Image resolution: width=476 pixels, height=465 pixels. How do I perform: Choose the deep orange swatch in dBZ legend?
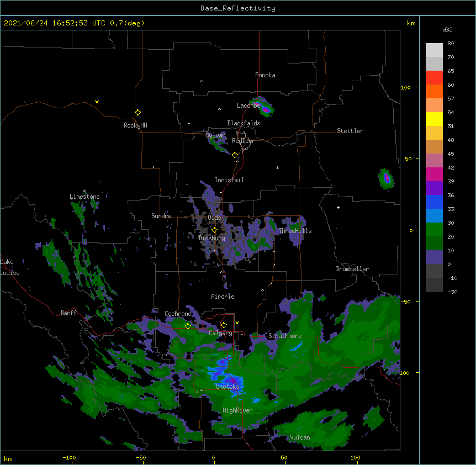pos(434,91)
